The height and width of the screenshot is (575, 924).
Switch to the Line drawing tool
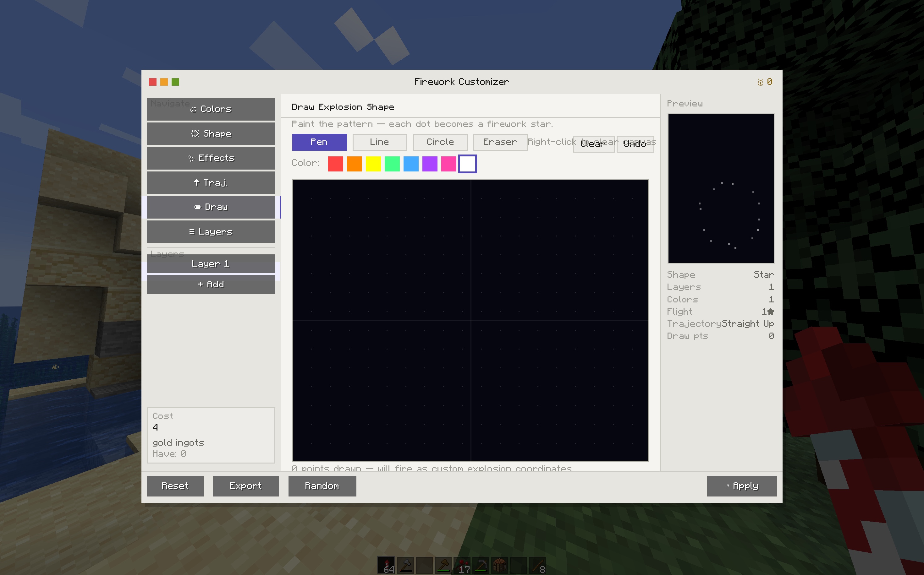[380, 142]
